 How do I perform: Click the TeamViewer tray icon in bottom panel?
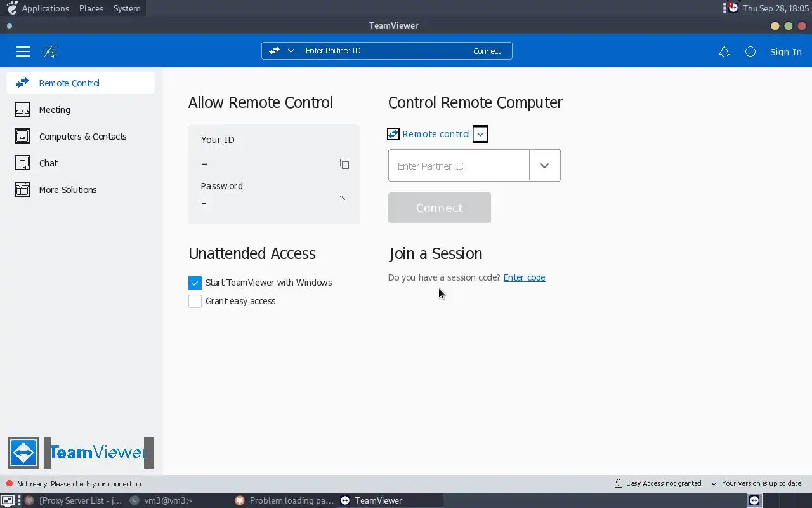coord(754,500)
